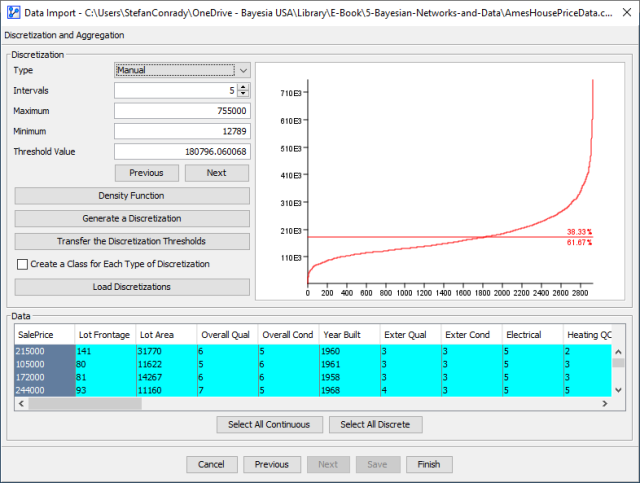
Task: Select the Lot Area column header
Action: click(x=166, y=335)
